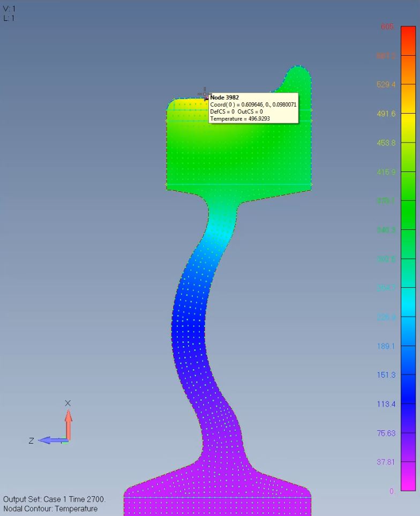Click the 'L: 1' label
This screenshot has width=420, height=516.
click(x=9, y=18)
